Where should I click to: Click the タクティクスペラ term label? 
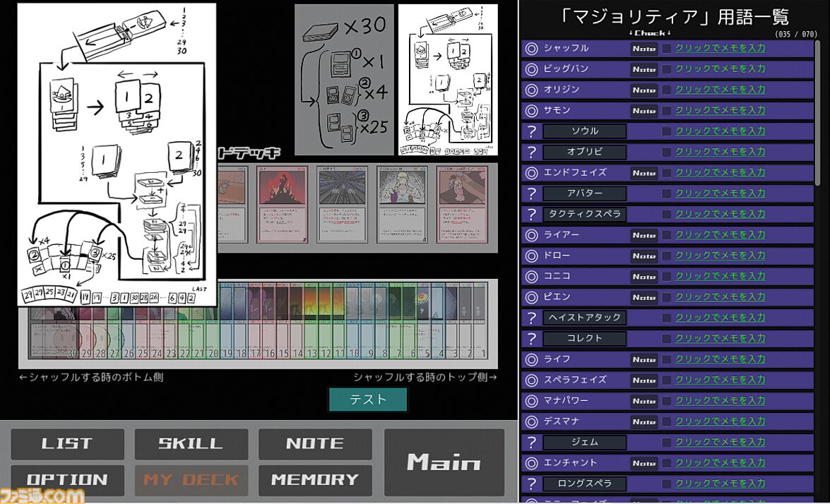[x=584, y=214]
